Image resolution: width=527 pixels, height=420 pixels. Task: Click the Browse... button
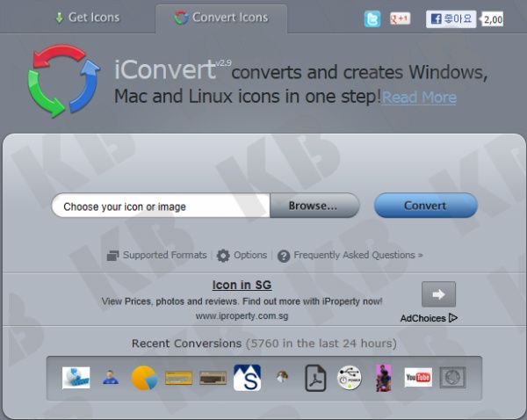point(314,206)
